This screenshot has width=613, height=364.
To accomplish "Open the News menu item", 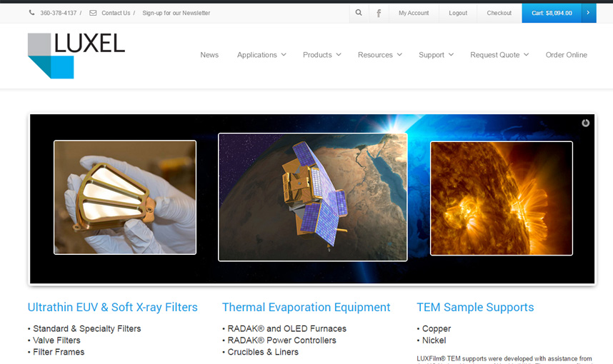I will (x=209, y=55).
